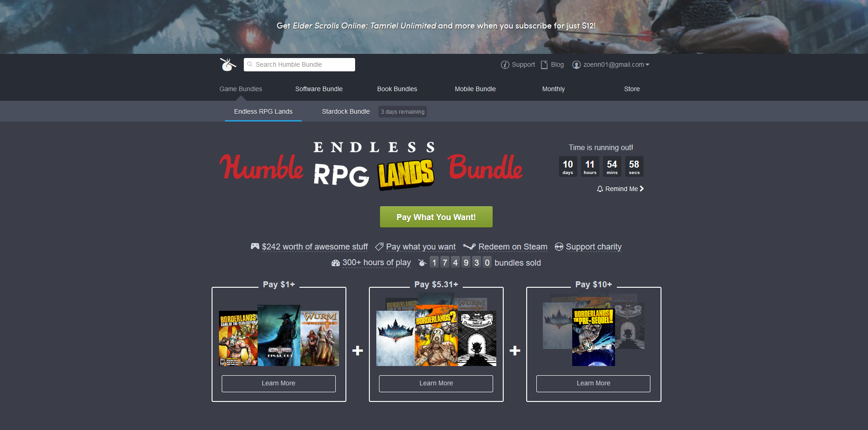Click the bell icon beside Remind Me
This screenshot has width=868, height=430.
pyautogui.click(x=600, y=189)
